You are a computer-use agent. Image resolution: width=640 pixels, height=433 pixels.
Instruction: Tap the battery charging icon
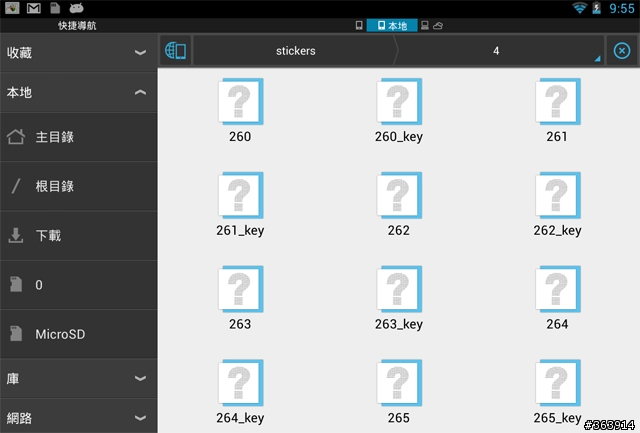[x=597, y=8]
